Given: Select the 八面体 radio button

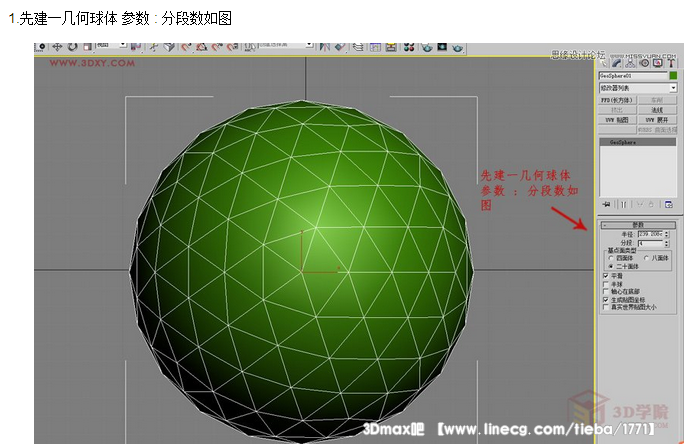Looking at the screenshot, I should 646,258.
